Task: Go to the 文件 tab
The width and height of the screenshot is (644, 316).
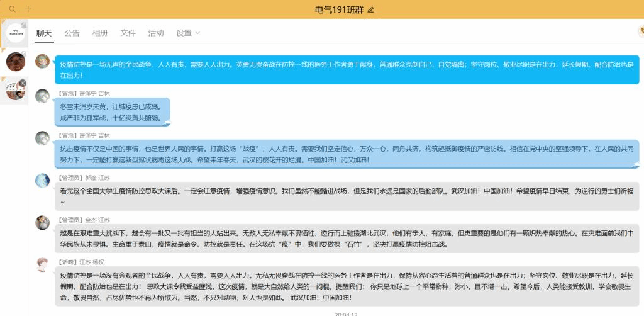Action: point(128,33)
